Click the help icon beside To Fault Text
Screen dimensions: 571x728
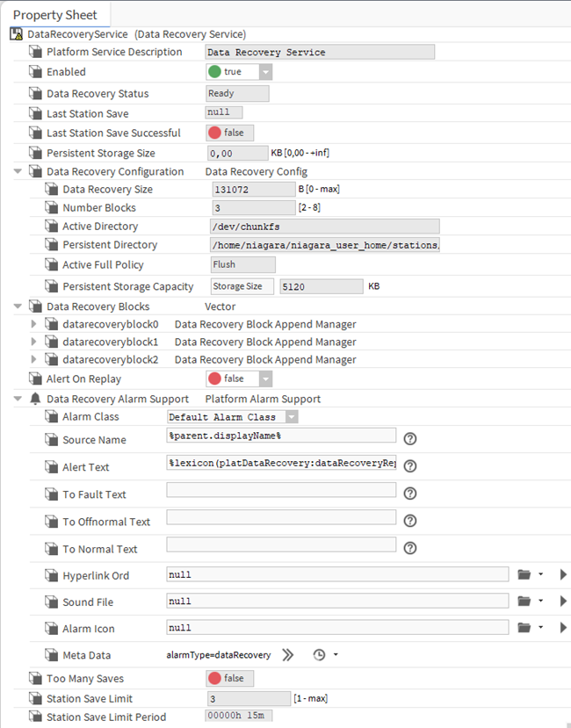point(409,493)
